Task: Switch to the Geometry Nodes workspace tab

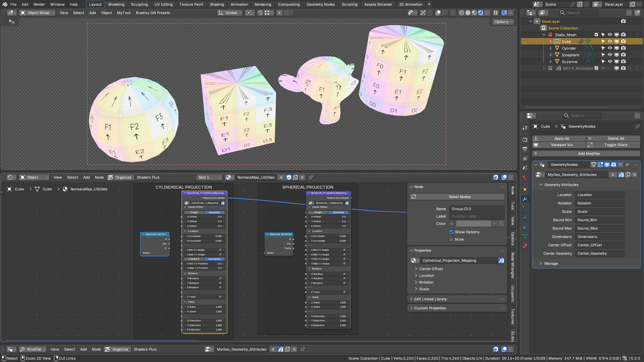Action: [x=320, y=4]
